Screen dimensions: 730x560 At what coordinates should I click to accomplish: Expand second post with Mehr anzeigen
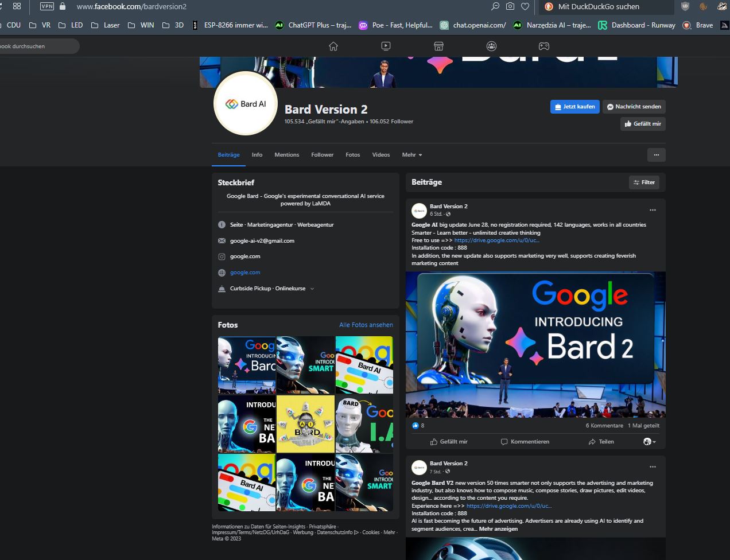click(x=498, y=529)
